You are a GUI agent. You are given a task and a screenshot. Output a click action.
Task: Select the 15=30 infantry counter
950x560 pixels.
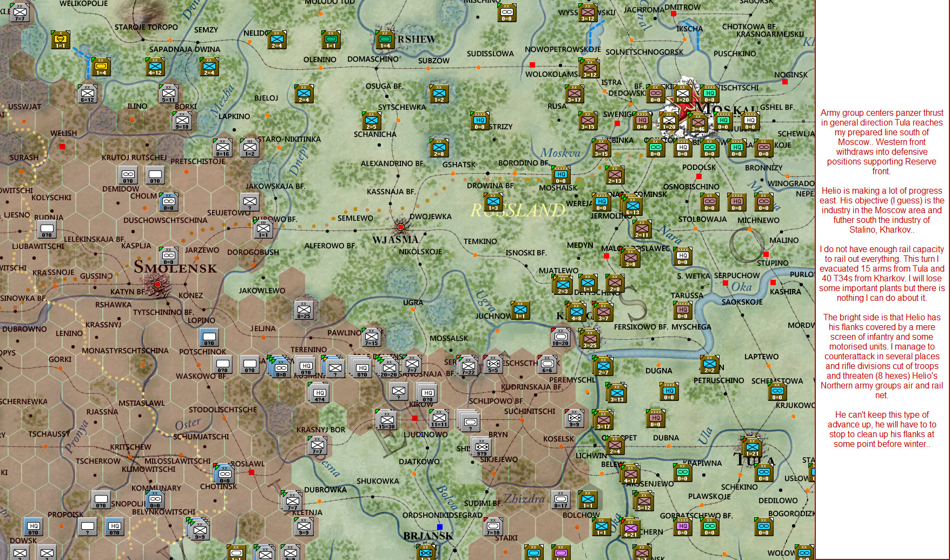pyautogui.click(x=386, y=420)
